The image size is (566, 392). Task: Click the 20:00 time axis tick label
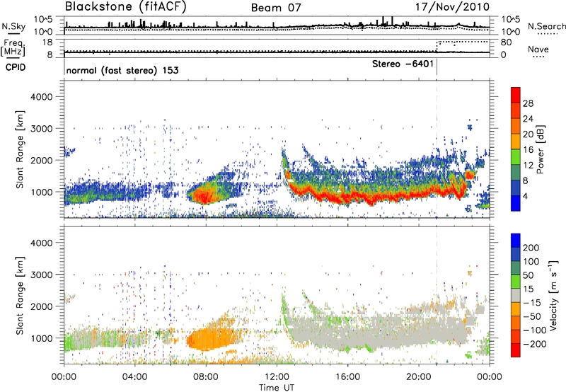[x=418, y=377]
